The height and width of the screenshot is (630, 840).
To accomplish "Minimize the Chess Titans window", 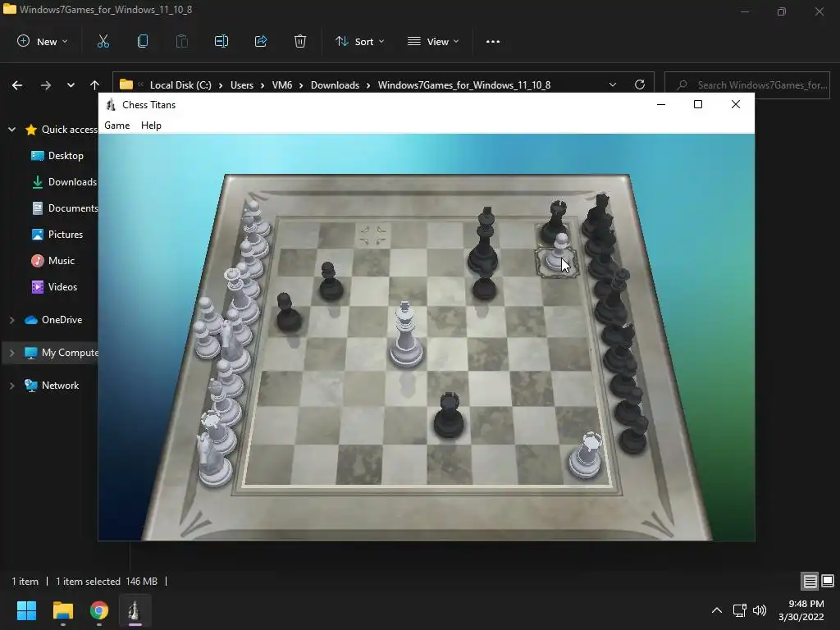I will (661, 104).
